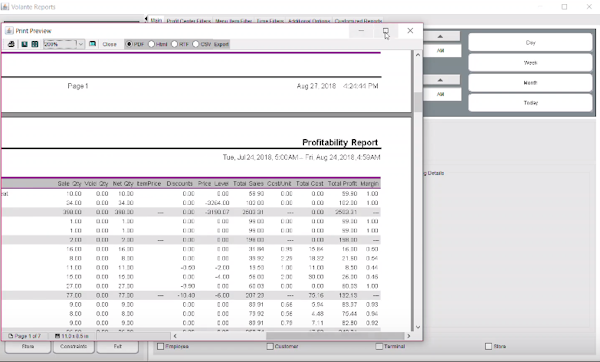
Task: Click the lower up-arrow stepper button
Action: click(x=440, y=80)
